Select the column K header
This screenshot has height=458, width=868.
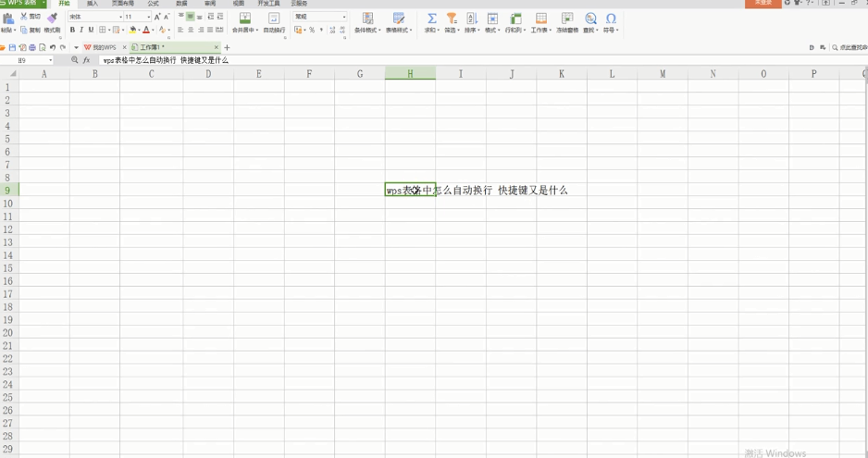click(x=562, y=73)
